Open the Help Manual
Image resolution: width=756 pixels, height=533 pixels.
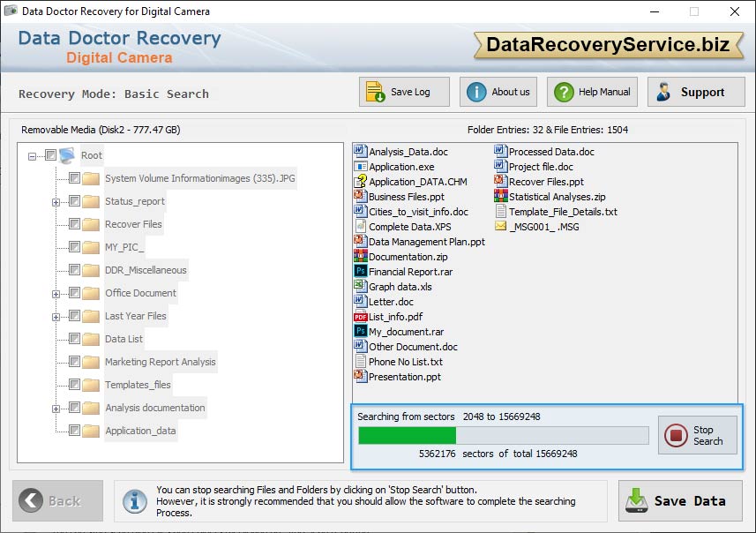592,92
